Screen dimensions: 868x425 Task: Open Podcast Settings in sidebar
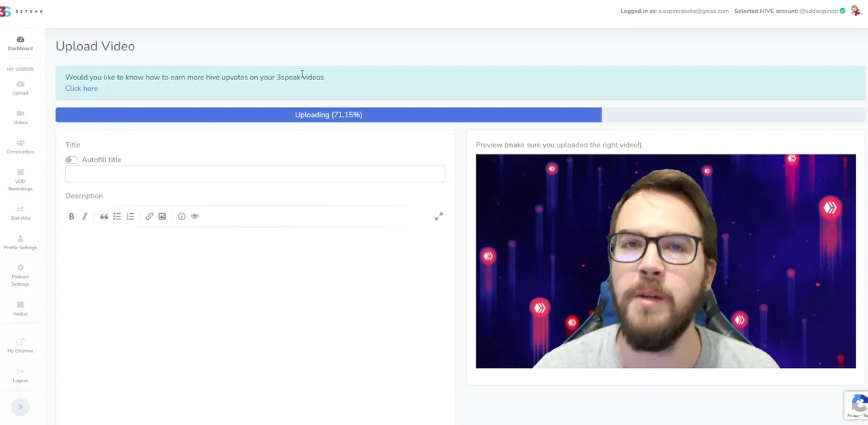[x=20, y=276]
